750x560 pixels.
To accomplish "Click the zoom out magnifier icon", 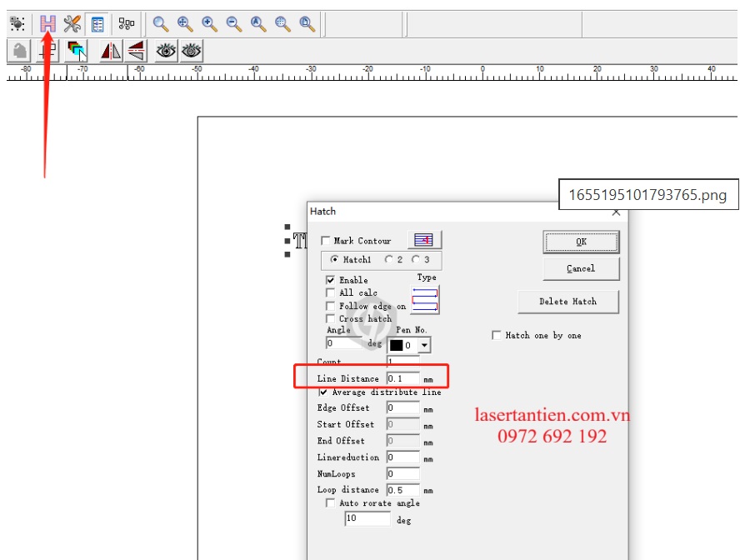I will [x=234, y=23].
